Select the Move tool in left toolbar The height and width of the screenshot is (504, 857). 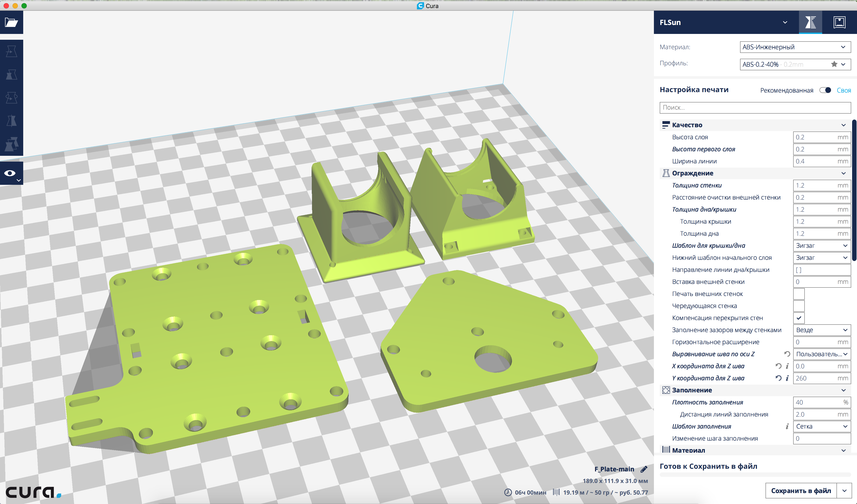(12, 51)
